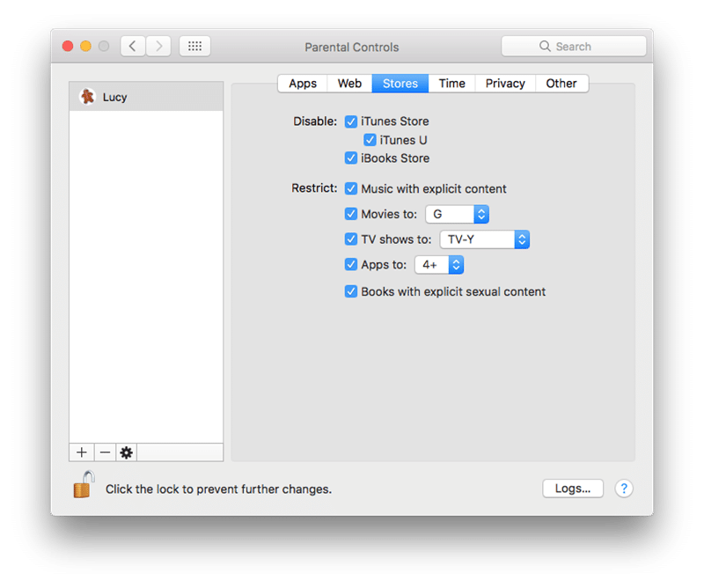Select Lucy's user avatar in sidebar

point(88,97)
